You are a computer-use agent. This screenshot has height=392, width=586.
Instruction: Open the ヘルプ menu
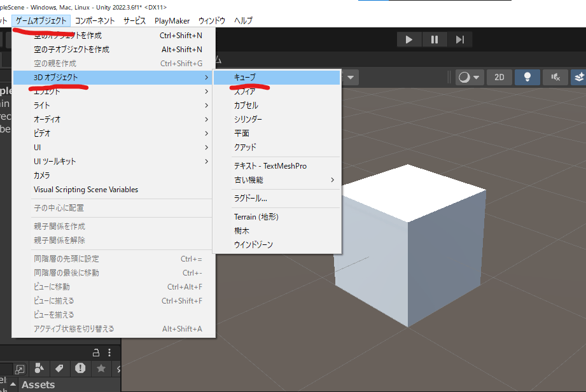pos(243,20)
